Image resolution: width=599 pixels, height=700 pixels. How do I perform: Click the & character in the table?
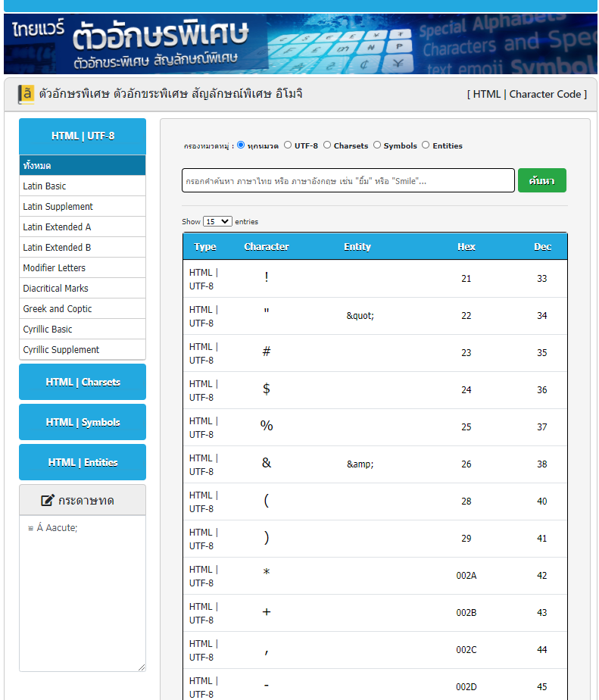click(x=267, y=462)
